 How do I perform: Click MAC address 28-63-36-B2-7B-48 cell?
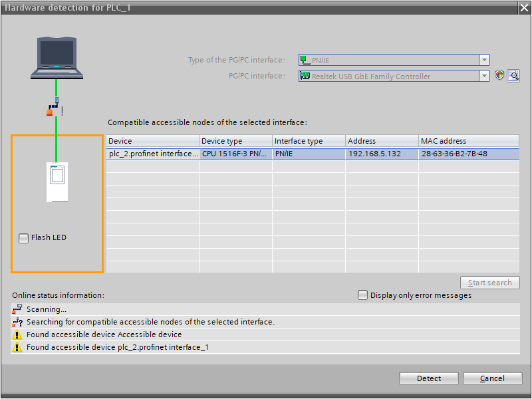pyautogui.click(x=469, y=154)
